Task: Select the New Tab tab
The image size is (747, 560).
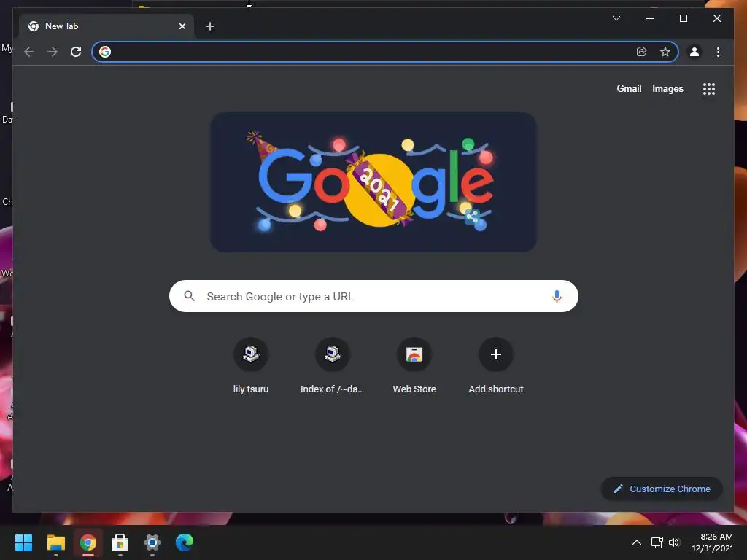Action: (x=107, y=26)
